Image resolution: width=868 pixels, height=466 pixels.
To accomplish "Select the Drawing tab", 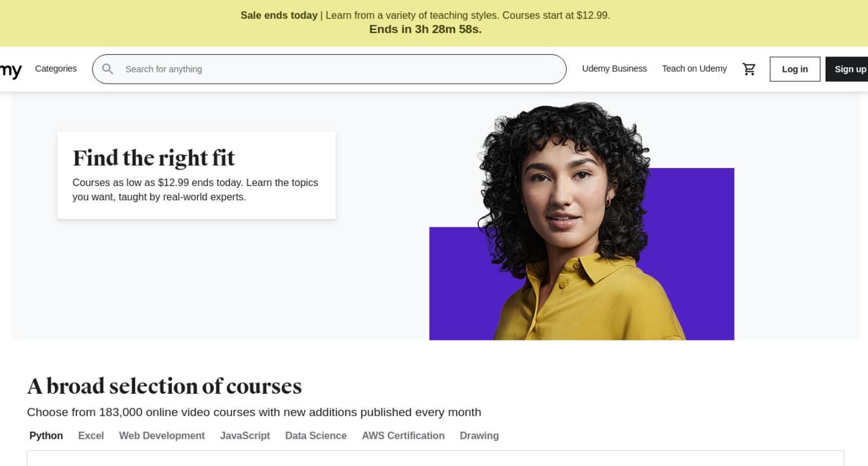I will tap(479, 435).
